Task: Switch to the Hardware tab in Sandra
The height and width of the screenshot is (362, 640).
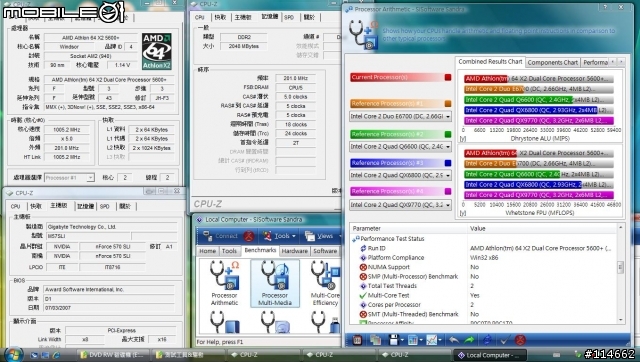Action: click(294, 251)
